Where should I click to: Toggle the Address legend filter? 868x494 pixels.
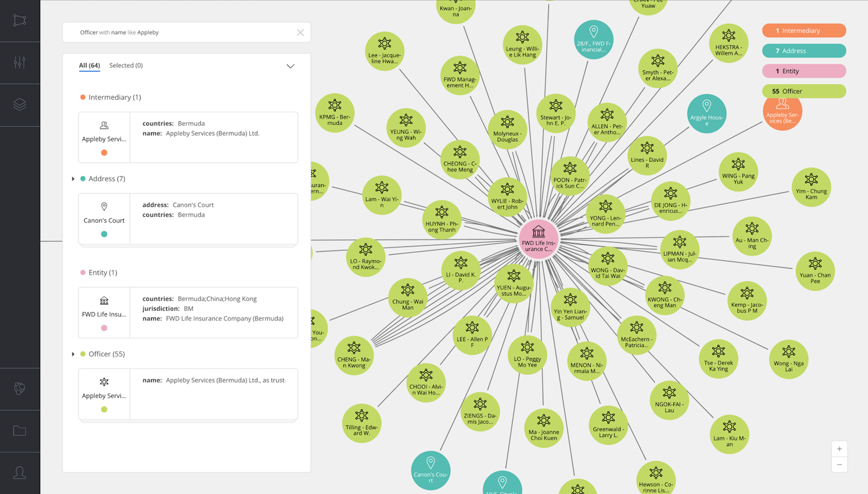click(804, 51)
